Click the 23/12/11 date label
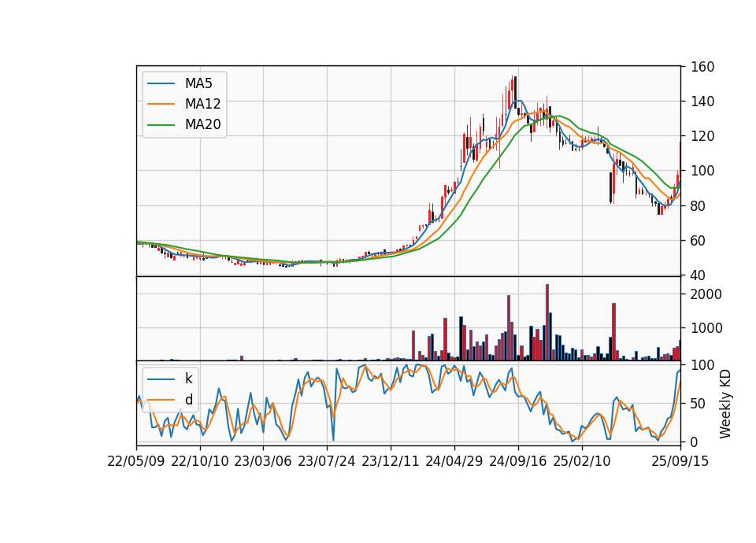This screenshot has height=543, width=756. click(391, 461)
